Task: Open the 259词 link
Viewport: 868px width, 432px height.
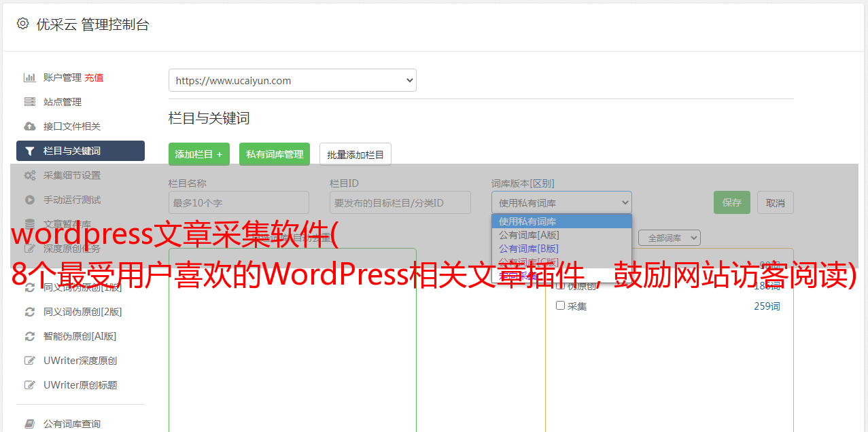Action: pyautogui.click(x=767, y=306)
